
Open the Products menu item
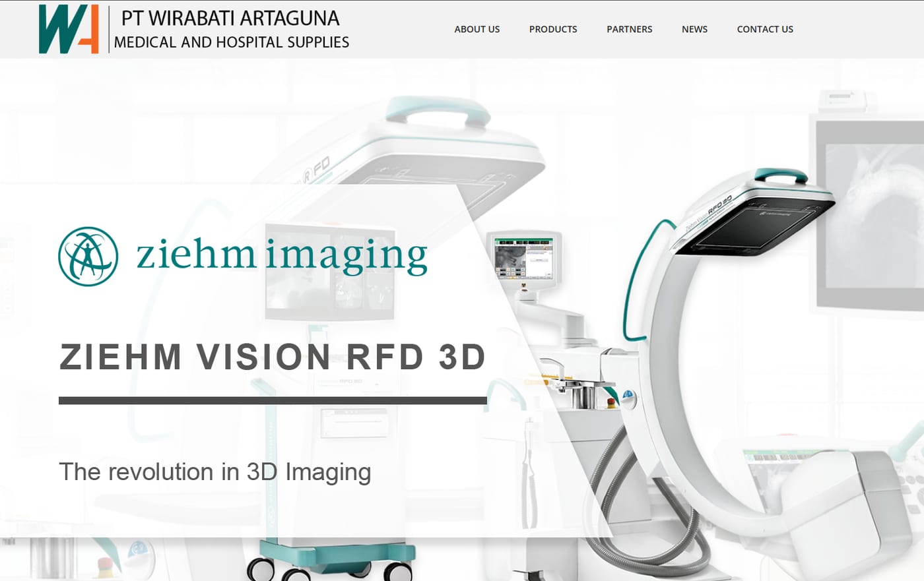(553, 29)
